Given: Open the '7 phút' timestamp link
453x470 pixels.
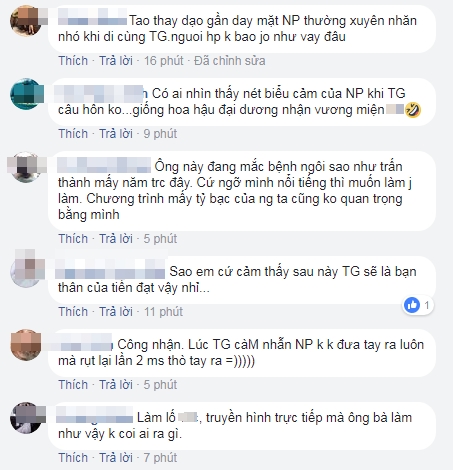Looking at the screenshot, I should coord(160,458).
